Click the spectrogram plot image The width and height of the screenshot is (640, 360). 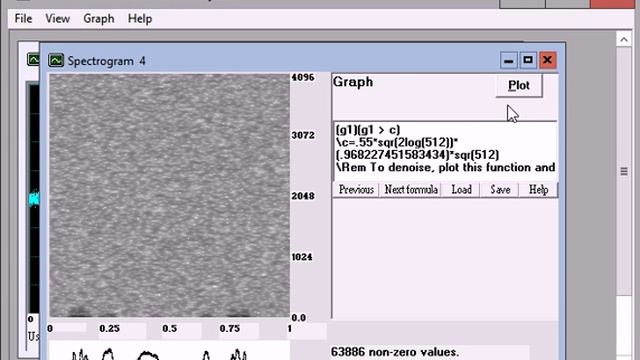pyautogui.click(x=169, y=195)
